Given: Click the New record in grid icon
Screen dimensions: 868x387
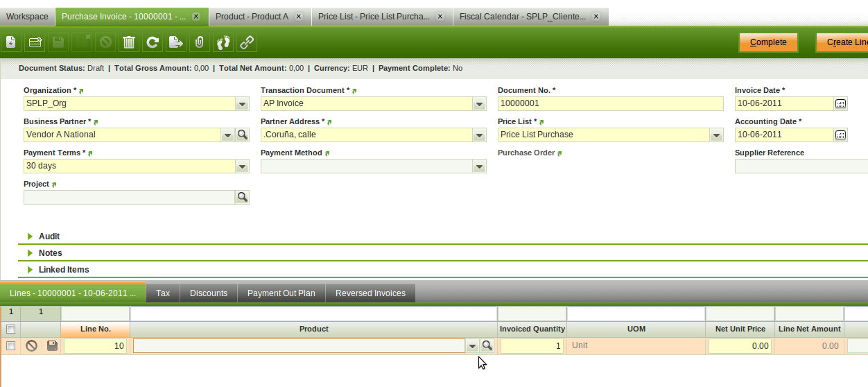Looking at the screenshot, I should point(35,43).
